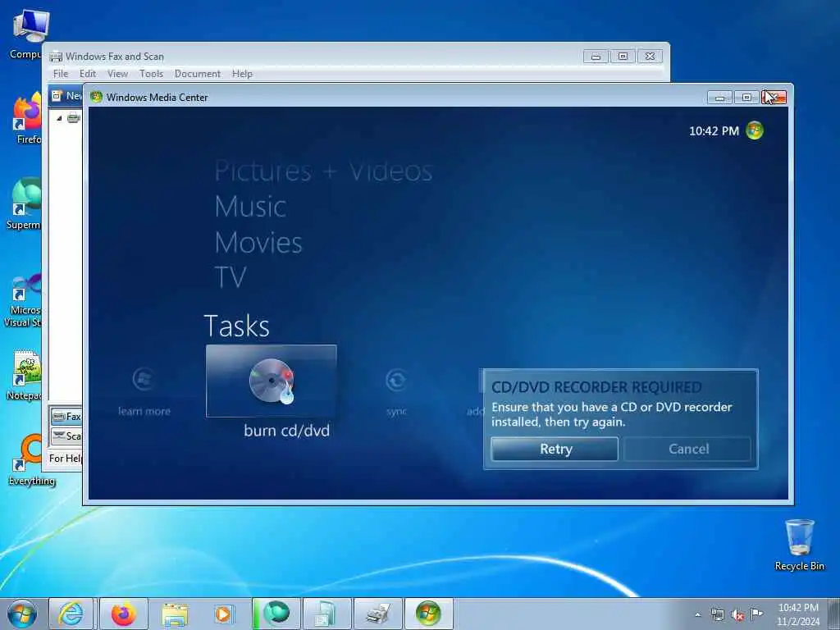This screenshot has height=630, width=840.
Task: Open Windows Explorer folder from the taskbar
Action: click(x=175, y=614)
